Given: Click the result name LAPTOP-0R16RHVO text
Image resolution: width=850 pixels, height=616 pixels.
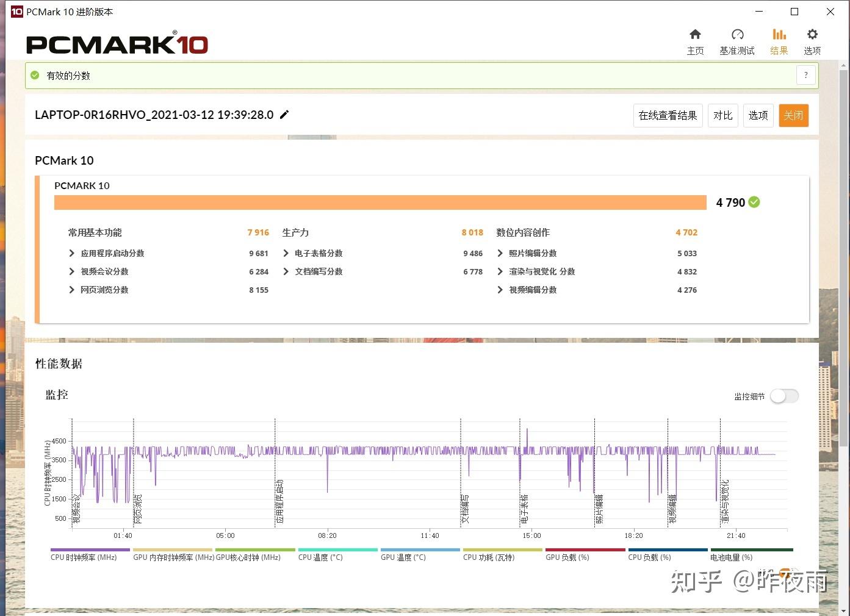Looking at the screenshot, I should [154, 115].
